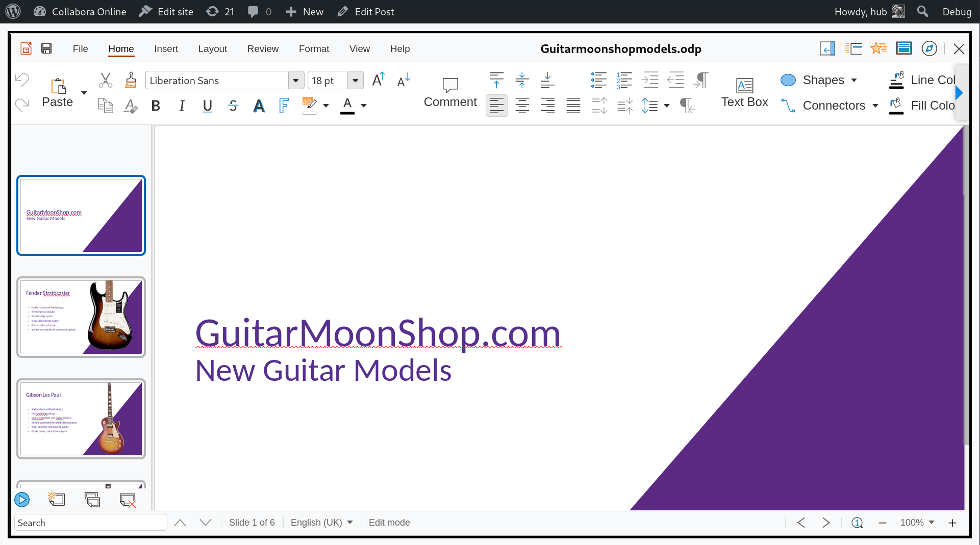Increase paragraph indent
Viewport: 980px width, 545px height.
pos(650,80)
